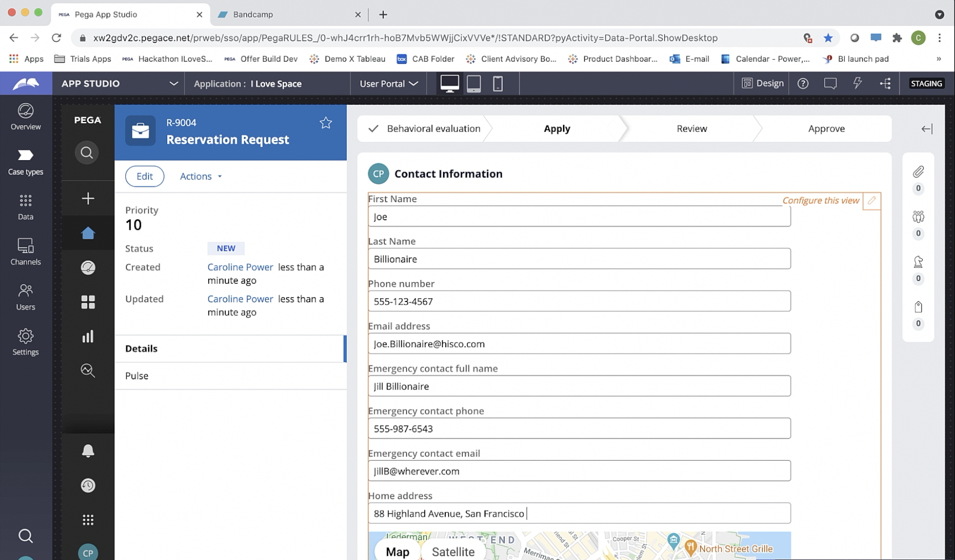Screen dimensions: 955x560
Task: Expand the Actions dropdown menu
Action: [201, 176]
